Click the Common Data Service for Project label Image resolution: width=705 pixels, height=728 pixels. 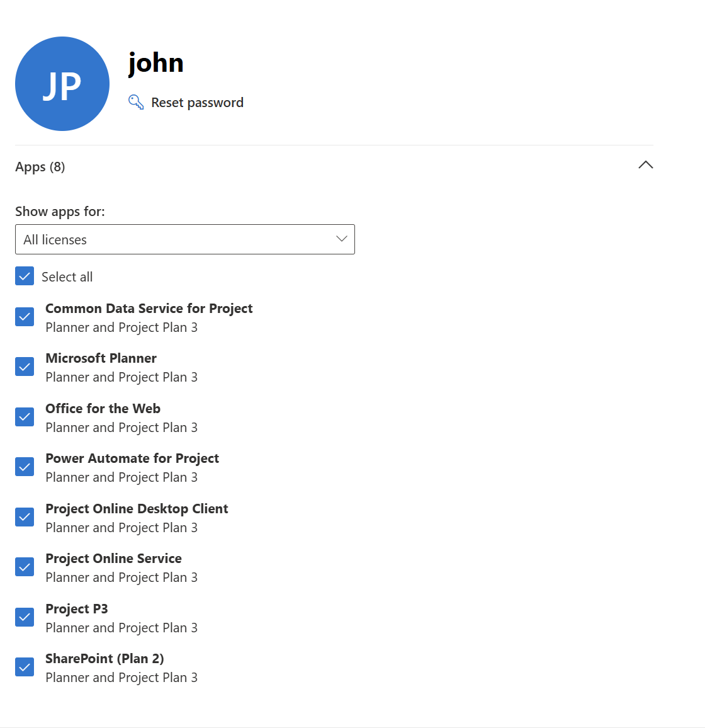click(x=149, y=309)
